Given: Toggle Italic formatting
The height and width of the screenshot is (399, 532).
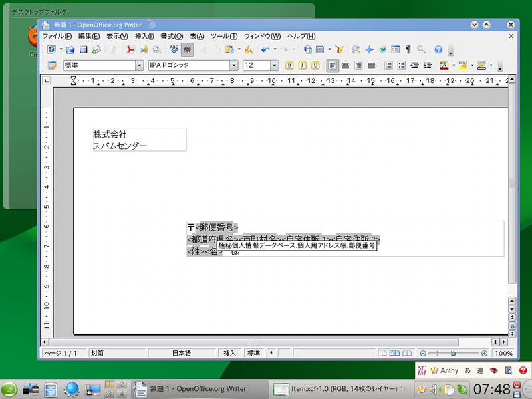Looking at the screenshot, I should coord(302,65).
